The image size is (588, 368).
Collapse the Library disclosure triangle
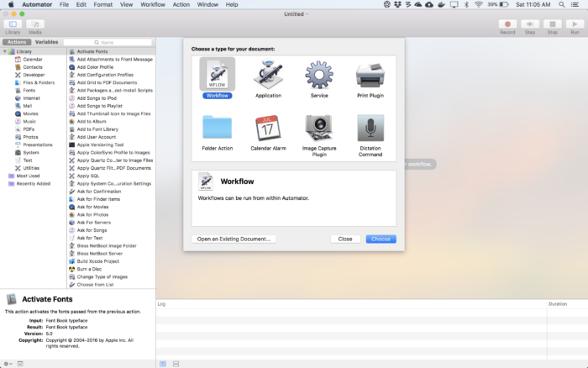click(x=5, y=51)
